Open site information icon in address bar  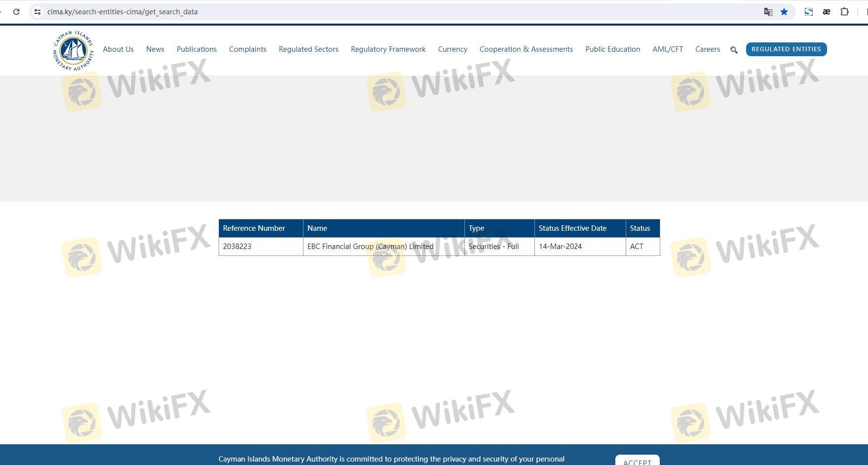tap(38, 12)
